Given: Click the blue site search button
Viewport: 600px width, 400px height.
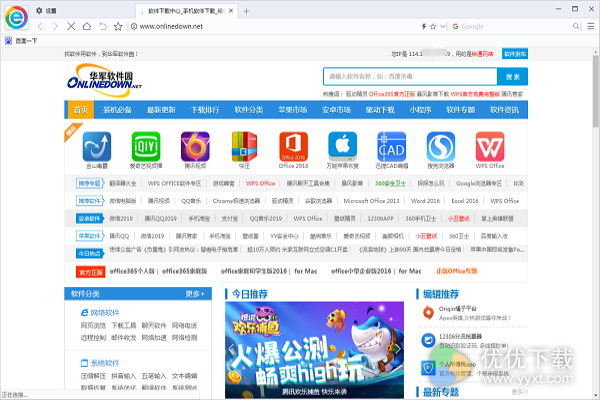Looking at the screenshot, I should click(x=512, y=77).
